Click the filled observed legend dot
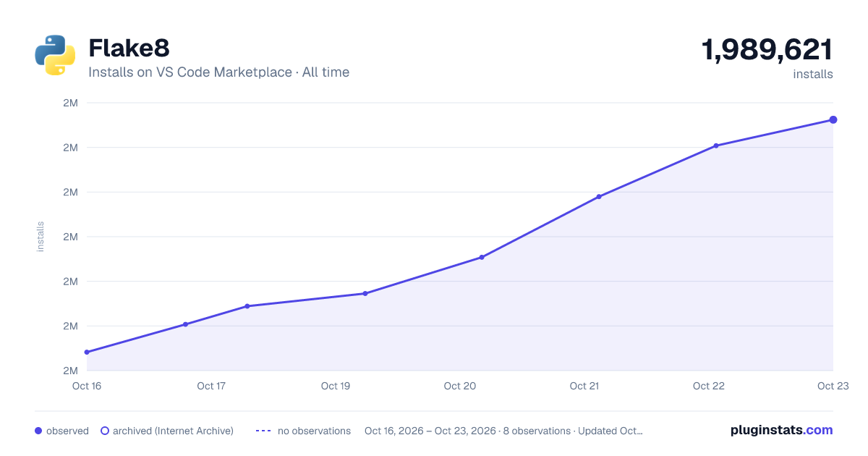 pyautogui.click(x=38, y=431)
